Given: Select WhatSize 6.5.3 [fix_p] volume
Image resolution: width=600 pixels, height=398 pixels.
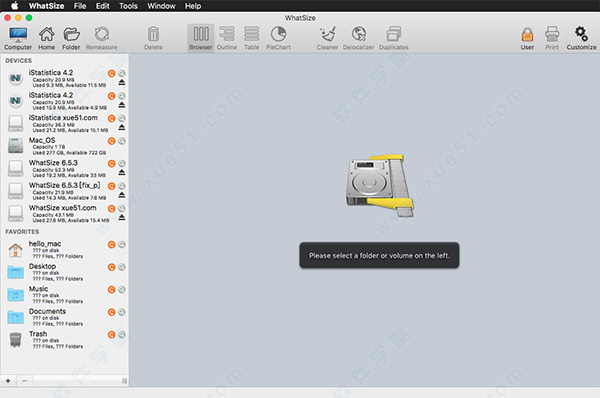Looking at the screenshot, I should 64,191.
